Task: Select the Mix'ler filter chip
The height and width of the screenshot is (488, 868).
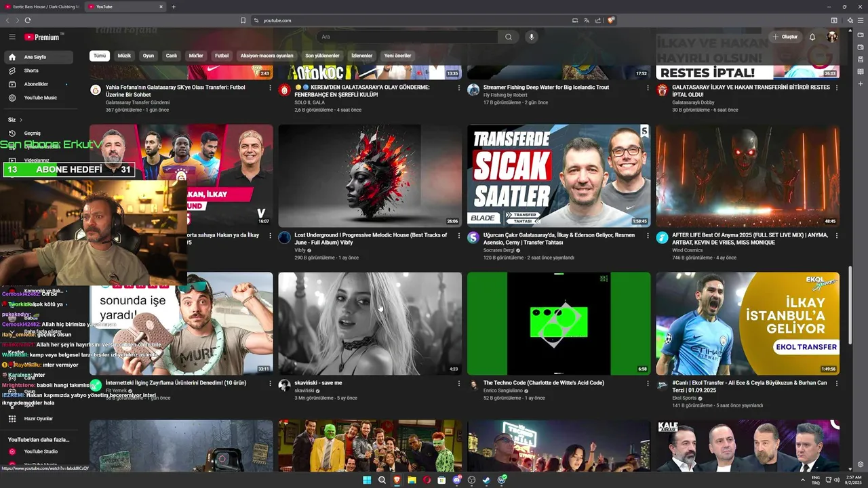Action: tap(196, 56)
